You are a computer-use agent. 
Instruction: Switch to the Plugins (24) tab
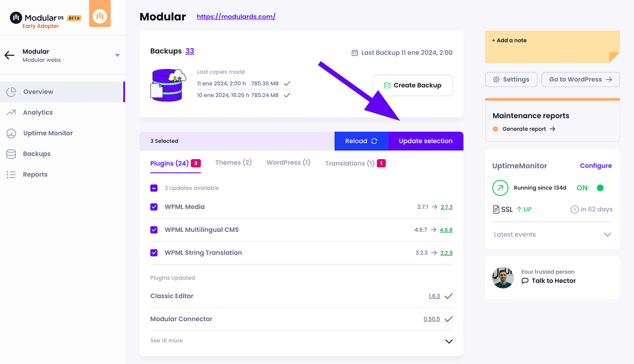(175, 163)
